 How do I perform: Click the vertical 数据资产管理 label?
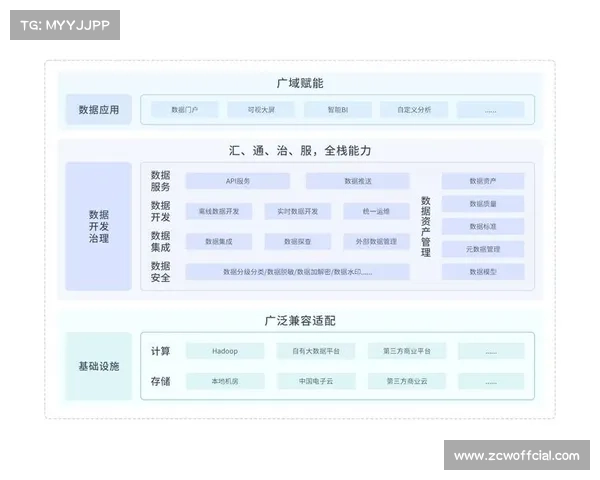point(426,226)
